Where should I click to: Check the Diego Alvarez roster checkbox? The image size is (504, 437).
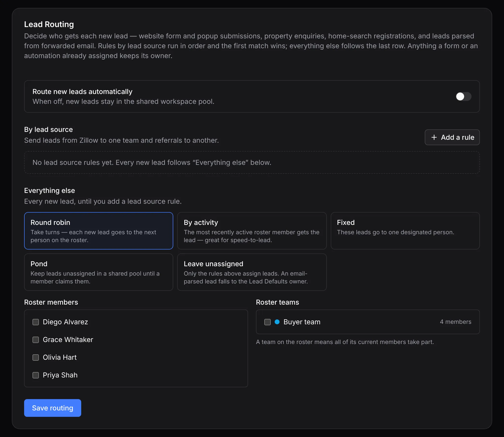36,322
